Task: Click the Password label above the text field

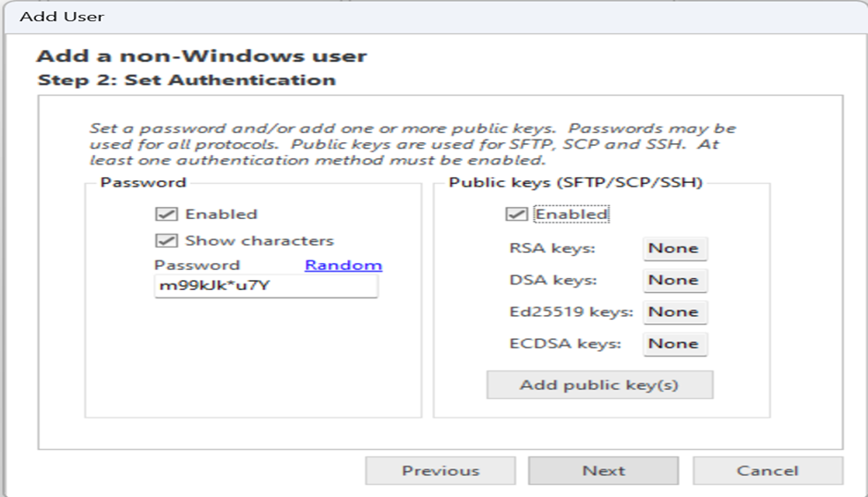Action: [x=197, y=265]
